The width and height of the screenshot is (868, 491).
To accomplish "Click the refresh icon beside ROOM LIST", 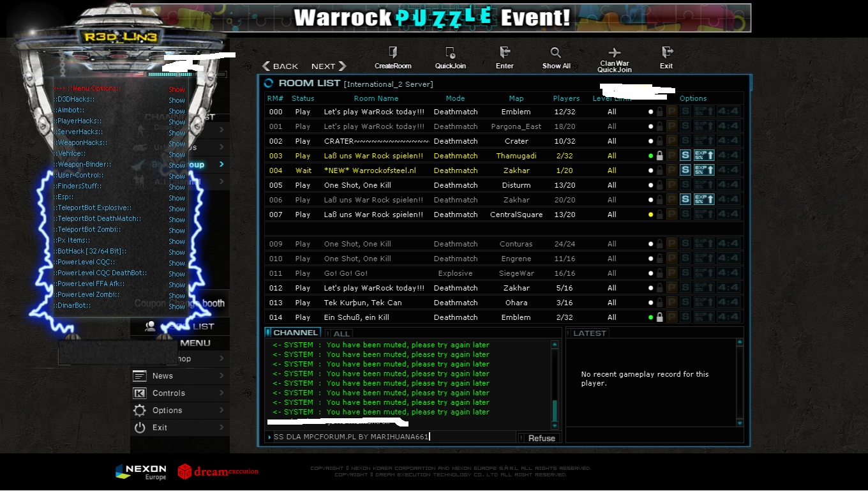I will click(269, 83).
